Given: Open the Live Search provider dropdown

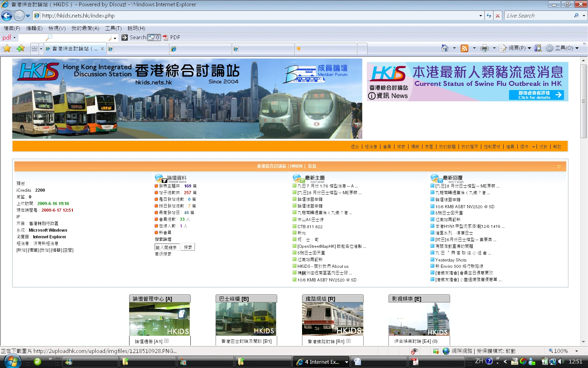Looking at the screenshot, I should [584, 16].
